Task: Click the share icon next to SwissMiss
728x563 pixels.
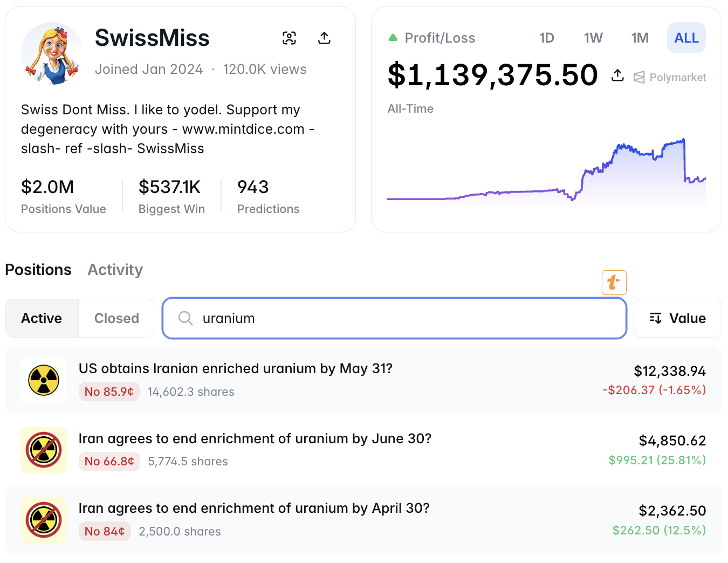Action: click(x=324, y=38)
